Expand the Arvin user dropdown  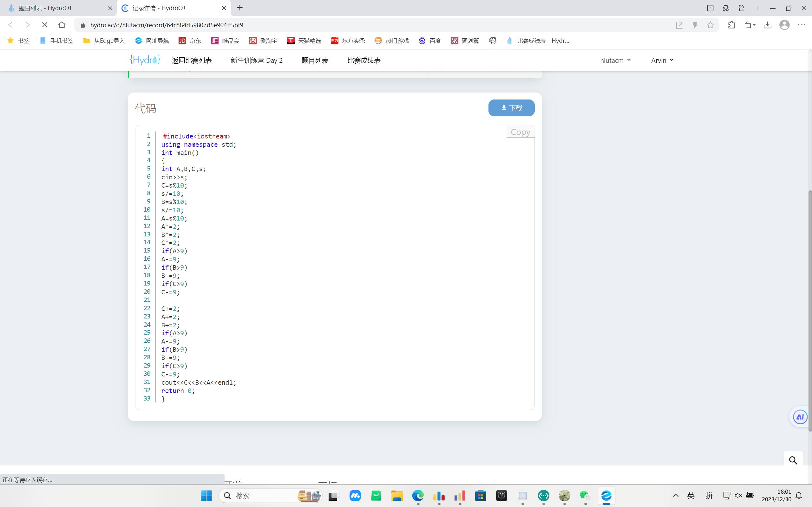coord(662,60)
